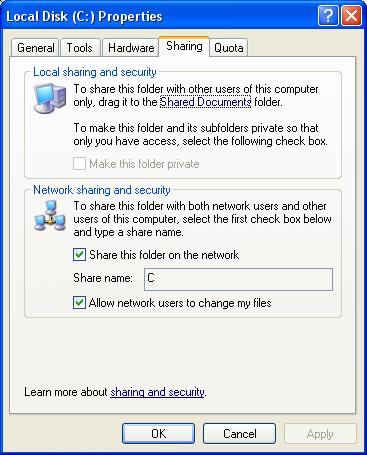Click the network computers icon
The image size is (367, 455).
tap(50, 216)
